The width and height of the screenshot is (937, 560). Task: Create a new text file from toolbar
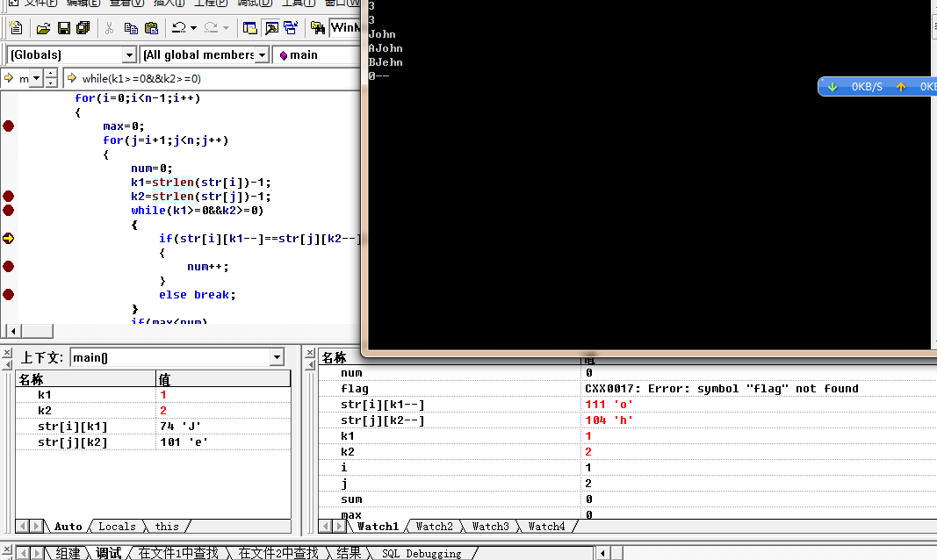(x=16, y=27)
